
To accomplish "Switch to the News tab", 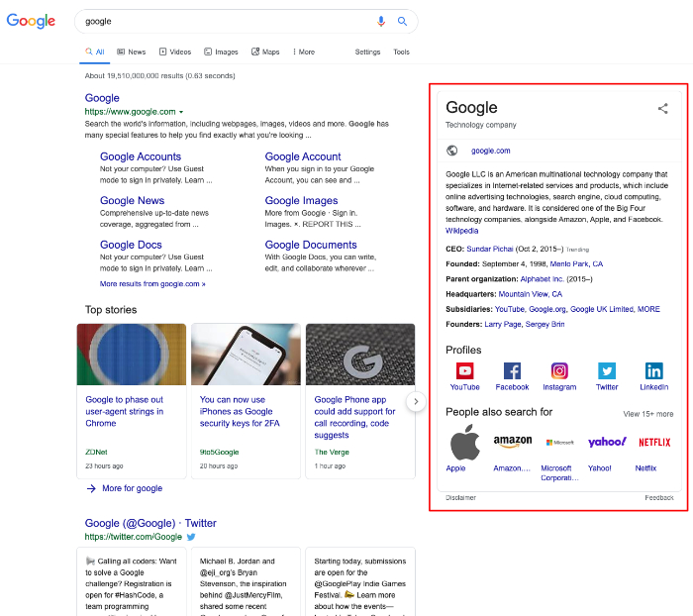I will 132,51.
